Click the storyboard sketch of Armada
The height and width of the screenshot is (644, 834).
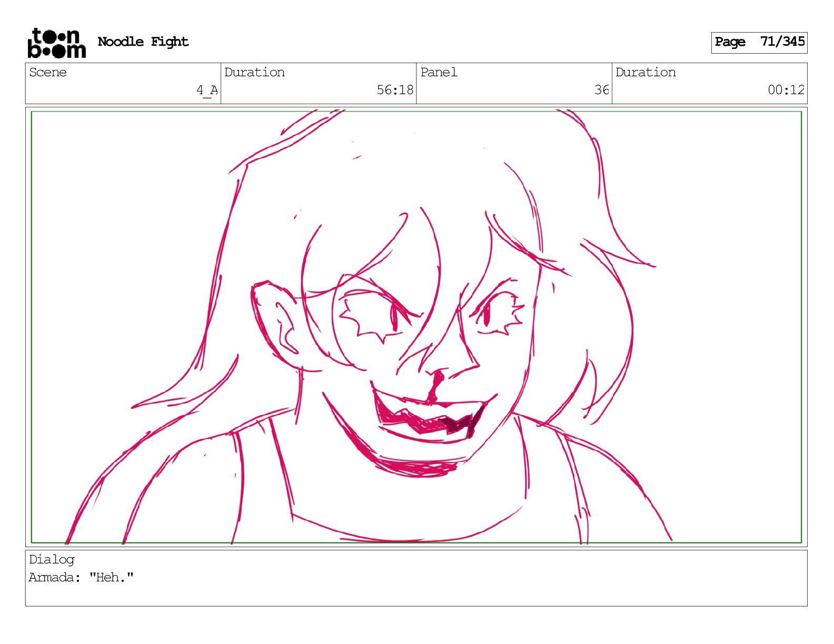point(416,327)
